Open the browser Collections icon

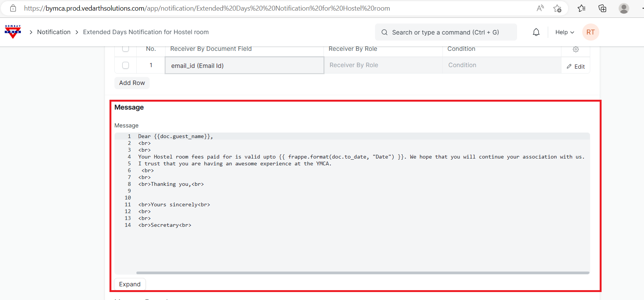click(x=602, y=8)
